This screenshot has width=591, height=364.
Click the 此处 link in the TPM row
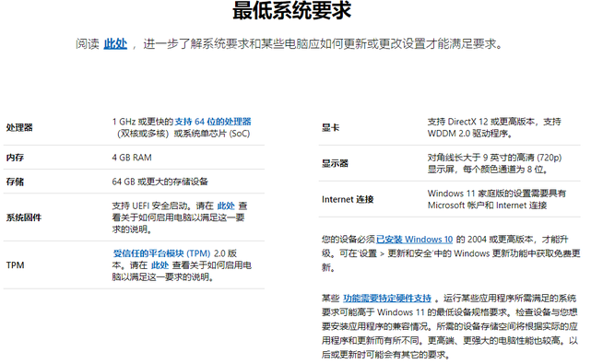160,265
